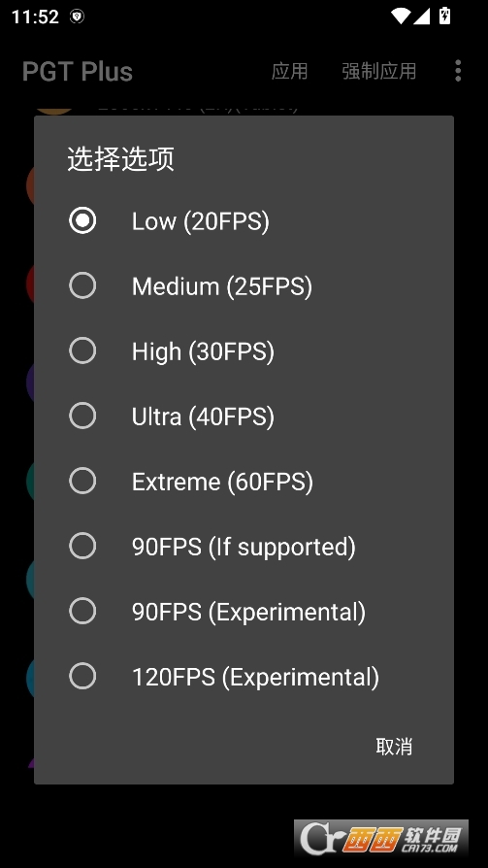The height and width of the screenshot is (868, 488).
Task: Tap the 取消 cancel button
Action: (x=394, y=747)
